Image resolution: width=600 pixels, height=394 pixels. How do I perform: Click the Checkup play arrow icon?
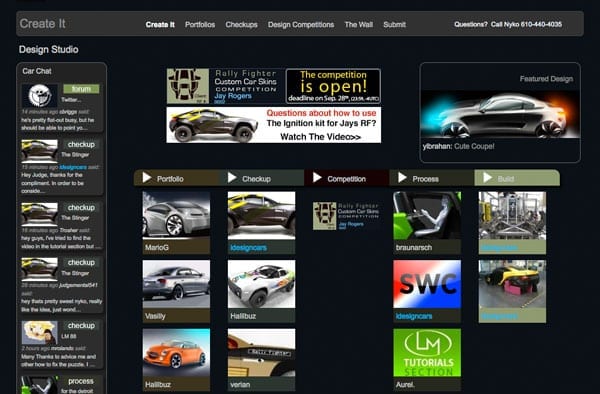232,177
